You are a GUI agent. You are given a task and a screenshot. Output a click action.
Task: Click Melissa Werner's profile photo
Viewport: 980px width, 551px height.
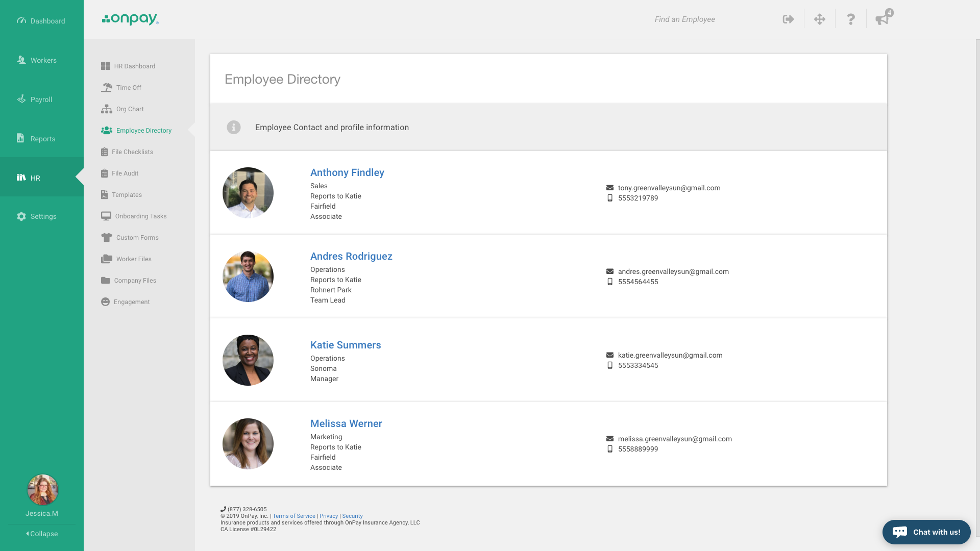click(x=248, y=444)
